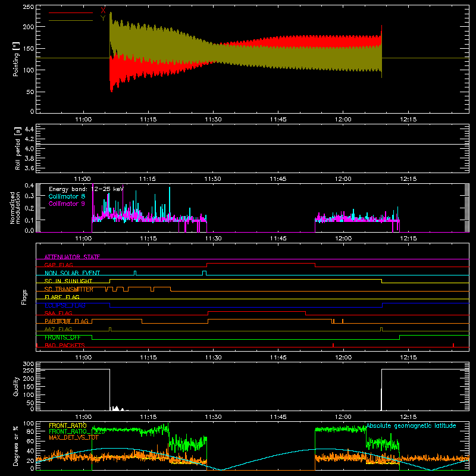The image size is (476, 476).
Task: Click the 150 tick on Quality axis
Action: click(x=29, y=387)
